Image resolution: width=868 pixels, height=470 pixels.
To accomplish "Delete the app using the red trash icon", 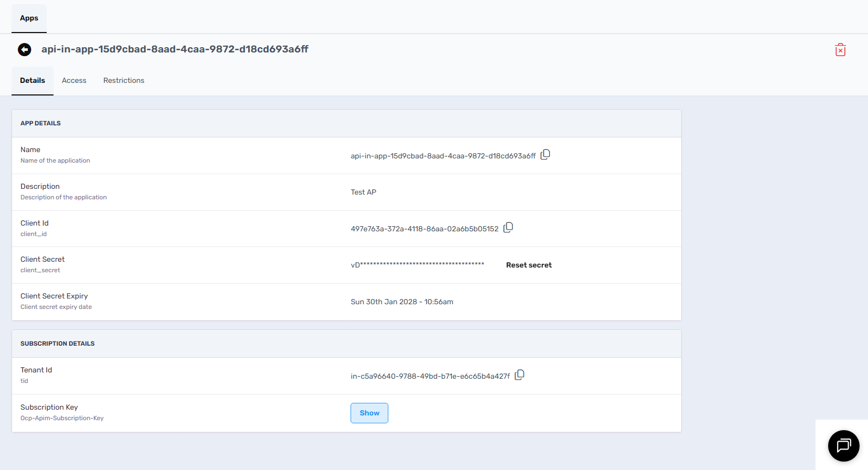I will [840, 50].
